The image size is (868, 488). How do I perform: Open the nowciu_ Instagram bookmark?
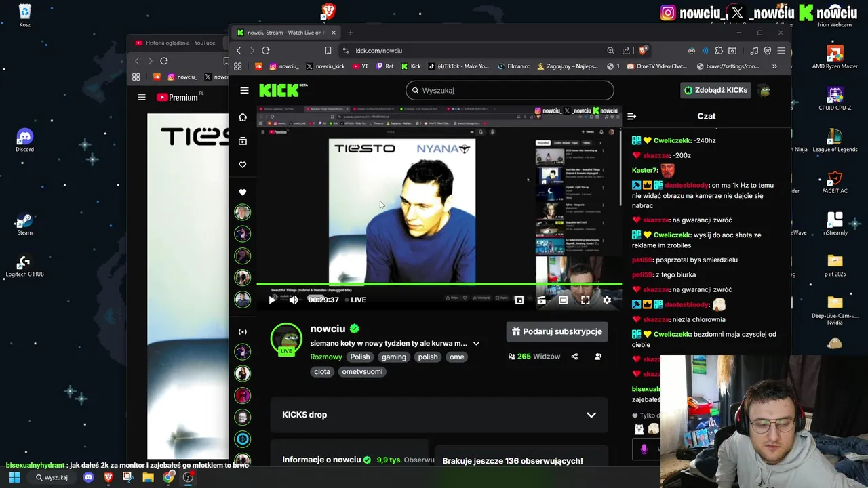284,66
